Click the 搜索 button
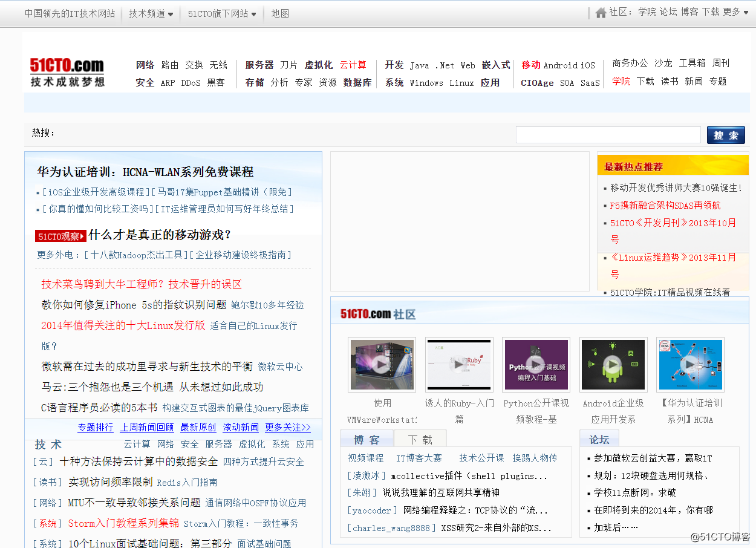This screenshot has width=756, height=548. 726,135
